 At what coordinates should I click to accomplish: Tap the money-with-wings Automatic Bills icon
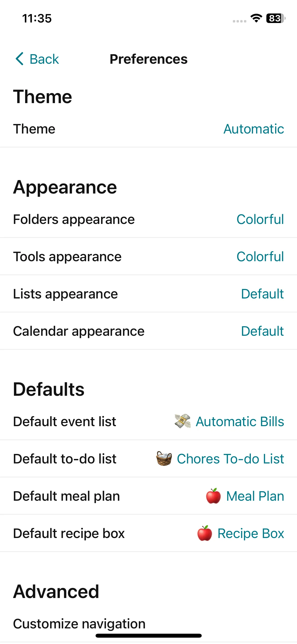(x=182, y=421)
